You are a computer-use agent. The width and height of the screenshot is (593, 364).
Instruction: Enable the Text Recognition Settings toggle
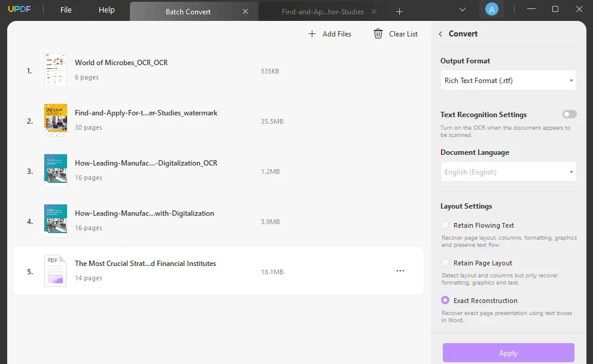570,114
